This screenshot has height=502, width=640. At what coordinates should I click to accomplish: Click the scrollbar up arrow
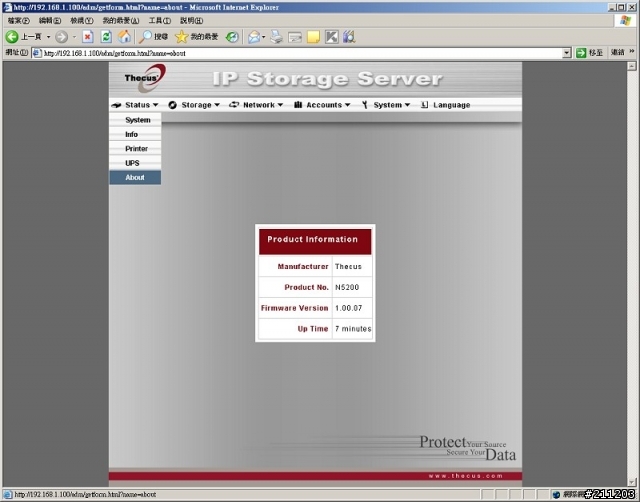click(x=632, y=66)
